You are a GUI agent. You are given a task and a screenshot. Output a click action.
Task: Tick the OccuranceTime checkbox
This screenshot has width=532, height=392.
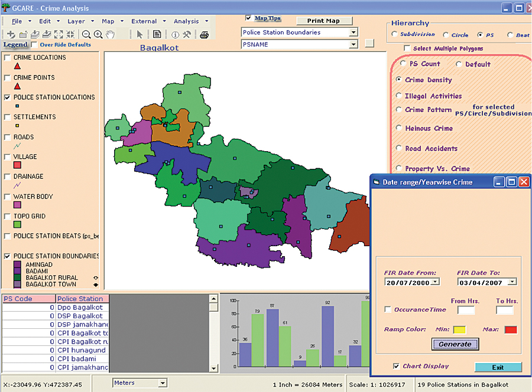point(388,310)
